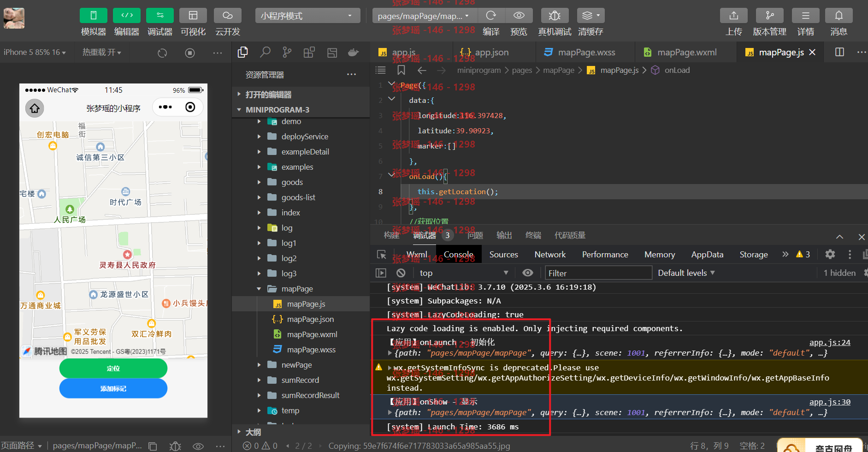The height and width of the screenshot is (452, 868).
Task: Tap the blue add marker button
Action: point(113,388)
